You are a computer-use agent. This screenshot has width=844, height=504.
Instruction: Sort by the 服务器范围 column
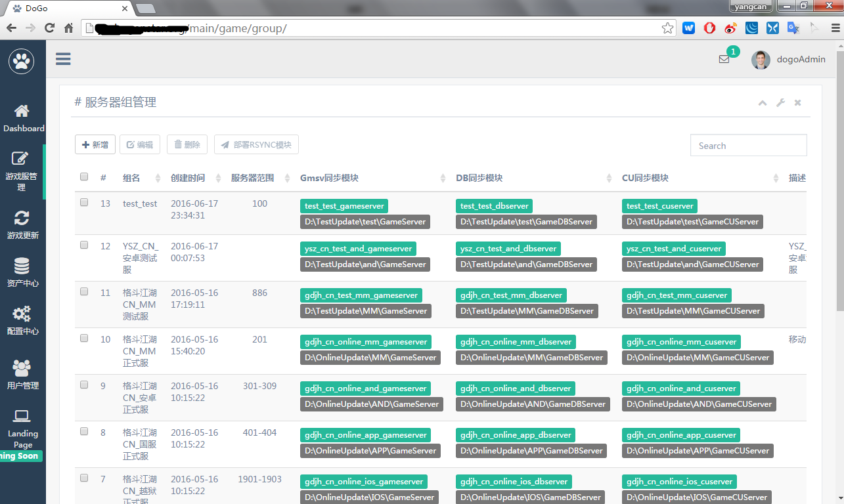click(x=260, y=178)
